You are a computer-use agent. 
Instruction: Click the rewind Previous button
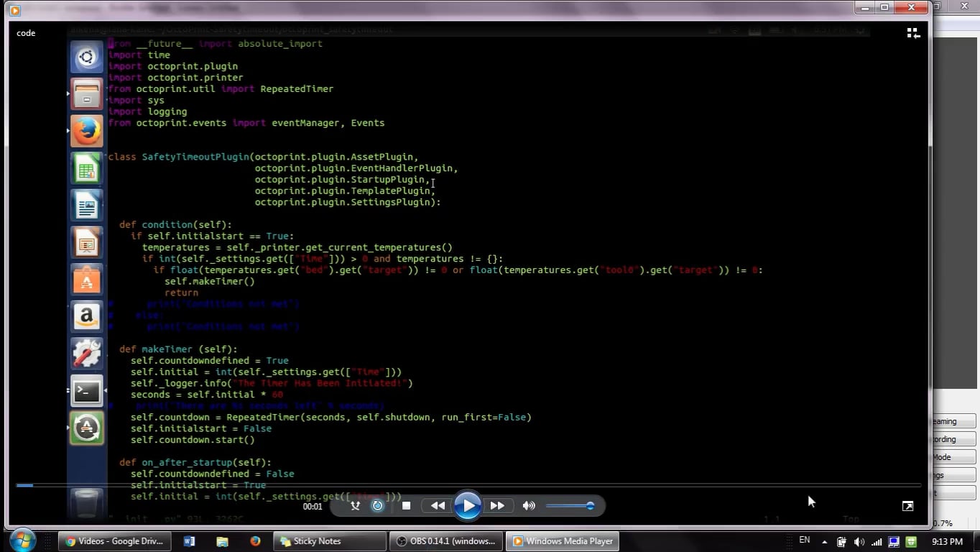(437, 506)
